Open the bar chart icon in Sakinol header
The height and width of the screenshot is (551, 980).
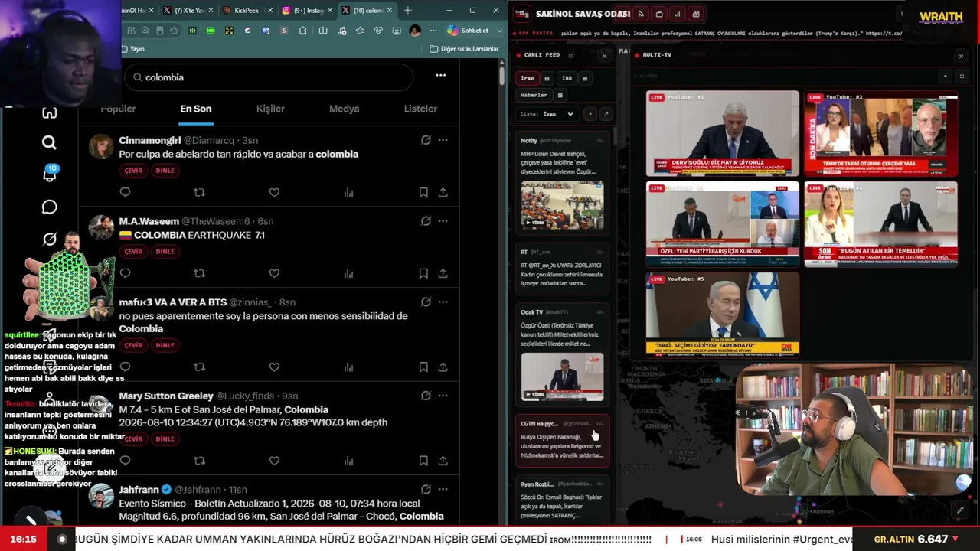coord(678,14)
